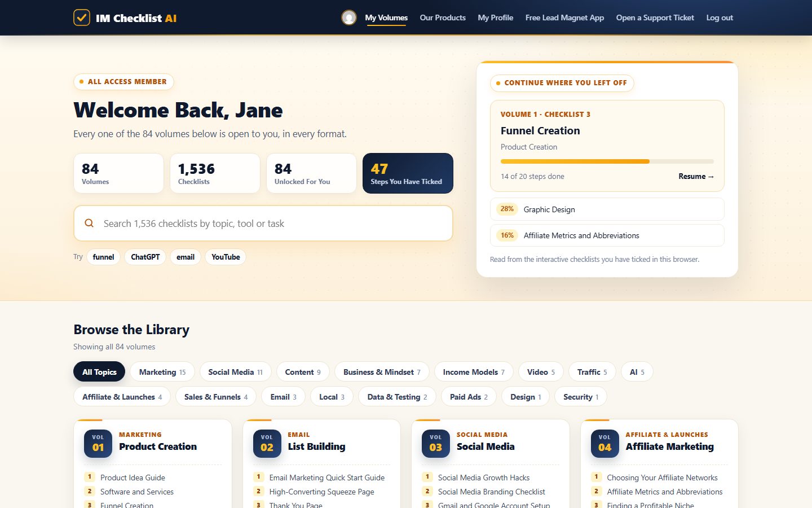Select the Sales & Funnels filter chip

pos(216,397)
